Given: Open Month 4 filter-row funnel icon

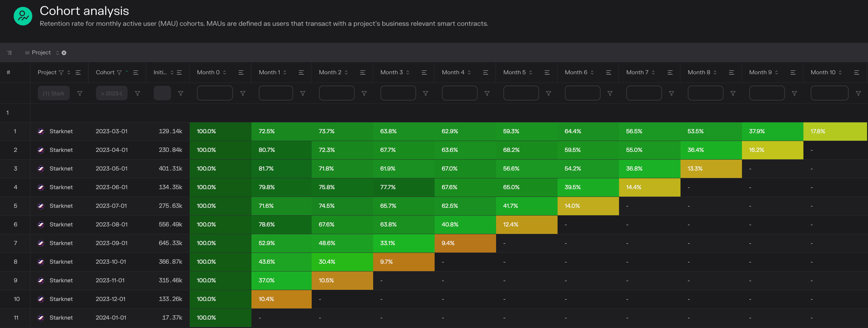Looking at the screenshot, I should [487, 93].
